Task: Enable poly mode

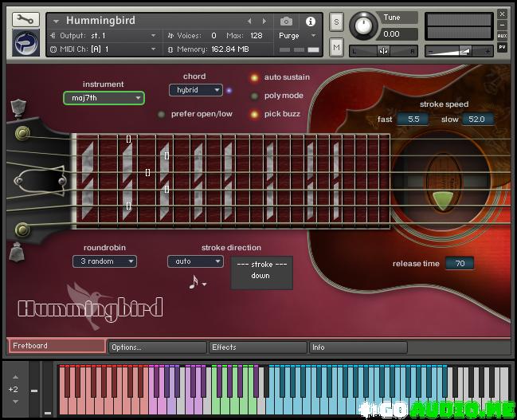Action: pos(254,96)
